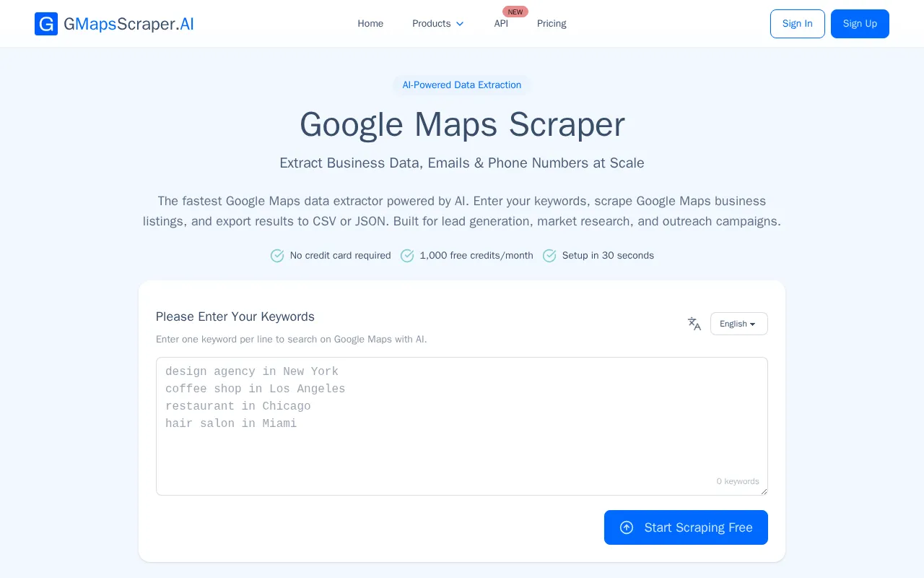The image size is (924, 578).
Task: Click the Start Scraping Free button
Action: tap(686, 527)
